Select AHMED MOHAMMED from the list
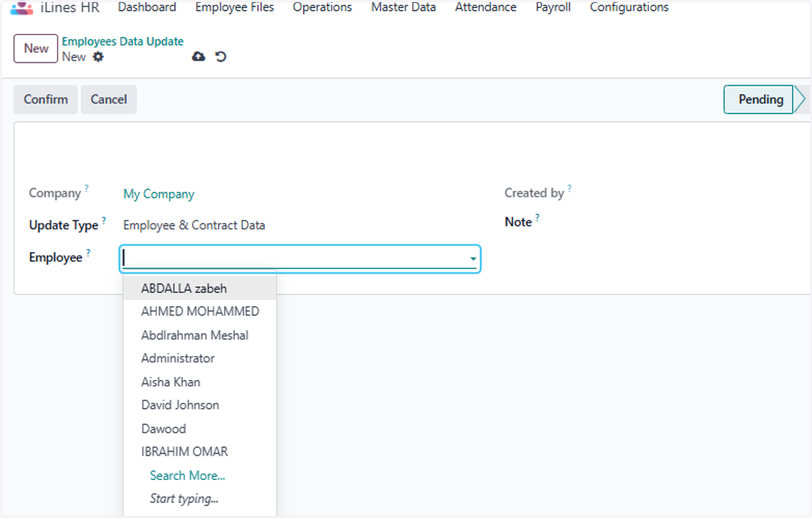 click(200, 311)
